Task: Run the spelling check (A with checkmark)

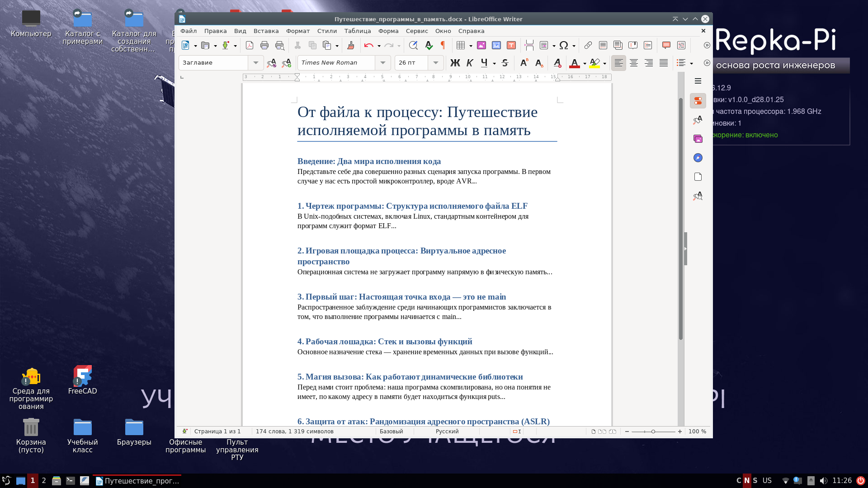Action: [x=428, y=45]
